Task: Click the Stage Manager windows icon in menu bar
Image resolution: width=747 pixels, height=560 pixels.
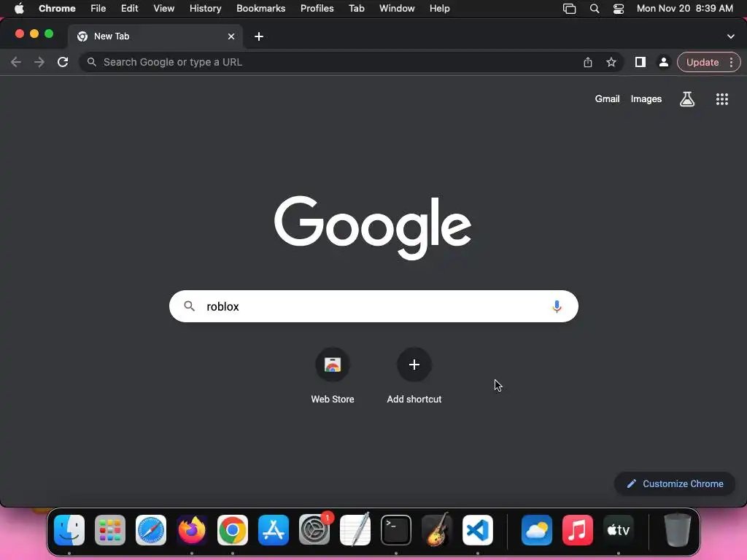Action: (x=569, y=9)
